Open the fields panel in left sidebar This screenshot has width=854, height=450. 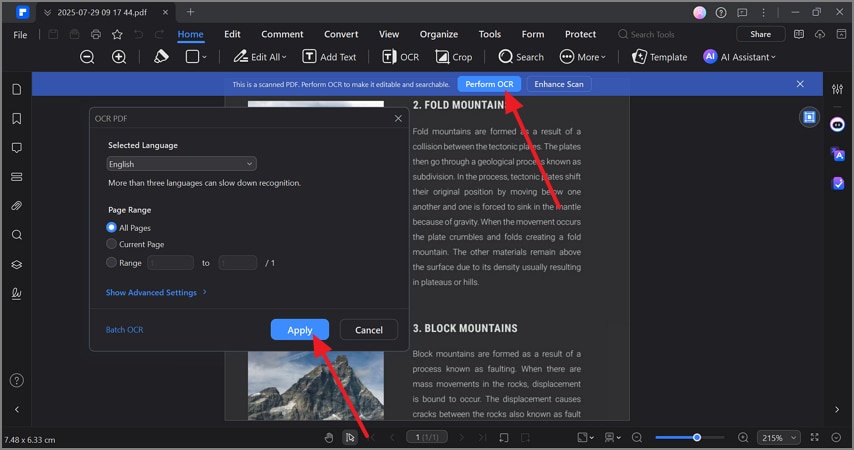[17, 177]
